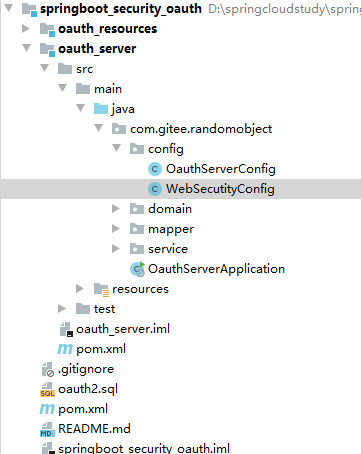Select the oauth2.sql file icon
362x454 pixels.
[x=47, y=389]
